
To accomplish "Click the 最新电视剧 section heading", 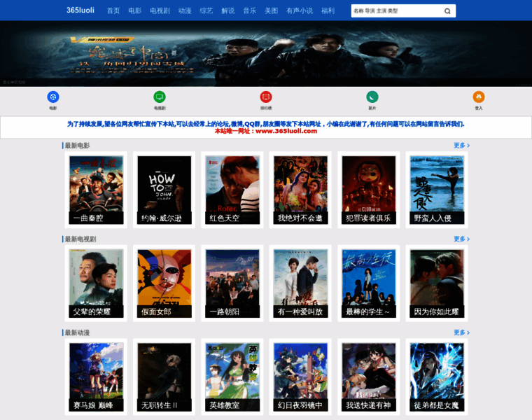I will (x=80, y=239).
